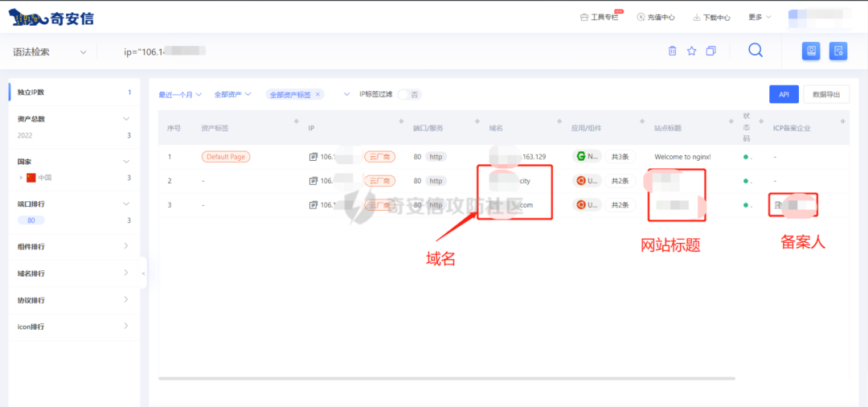Click the ICP document icon in row 3

(x=778, y=205)
